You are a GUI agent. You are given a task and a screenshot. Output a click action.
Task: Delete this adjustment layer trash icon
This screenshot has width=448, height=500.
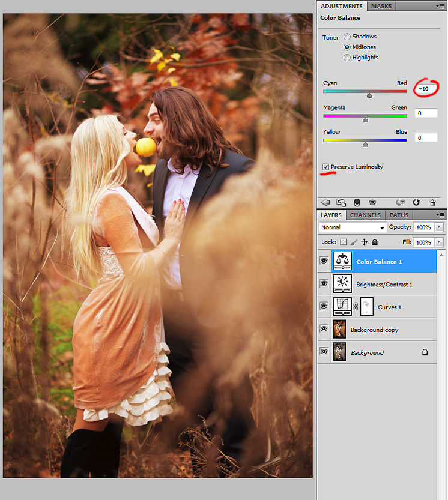pyautogui.click(x=432, y=202)
